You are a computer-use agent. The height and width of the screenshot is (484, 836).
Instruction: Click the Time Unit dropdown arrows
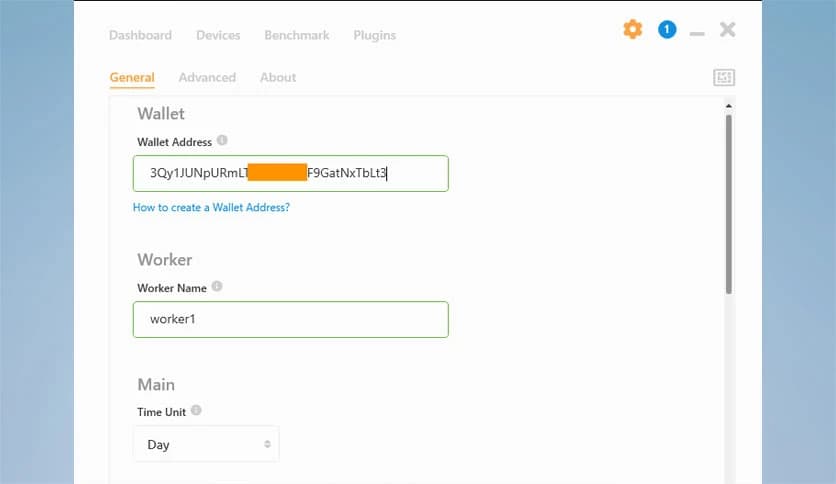click(267, 444)
